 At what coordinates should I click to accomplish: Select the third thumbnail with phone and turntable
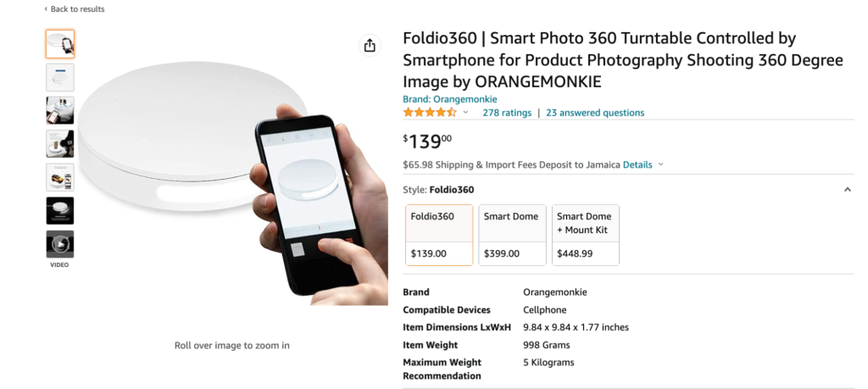tap(59, 110)
